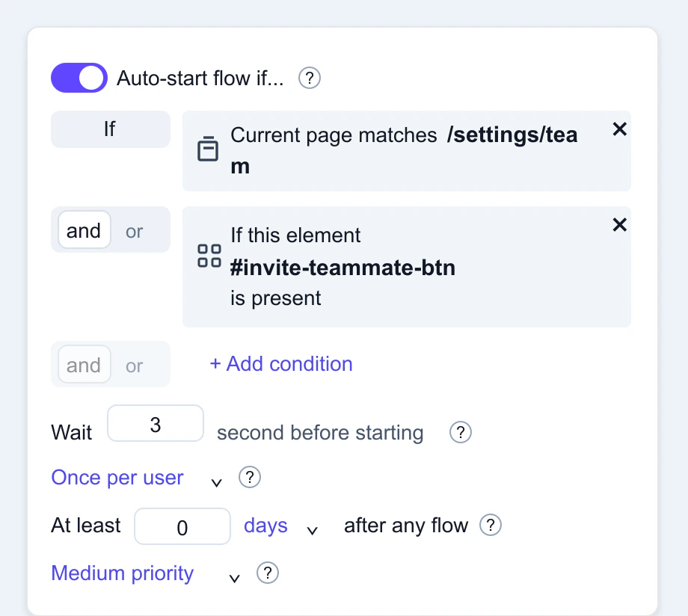688x616 pixels.
Task: Switch the second condition to 'or'
Action: [x=134, y=231]
